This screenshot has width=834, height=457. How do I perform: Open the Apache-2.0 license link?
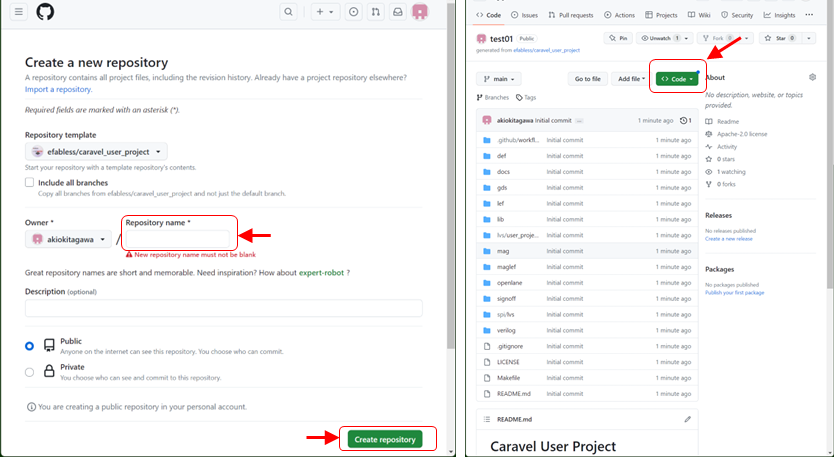pyautogui.click(x=736, y=134)
